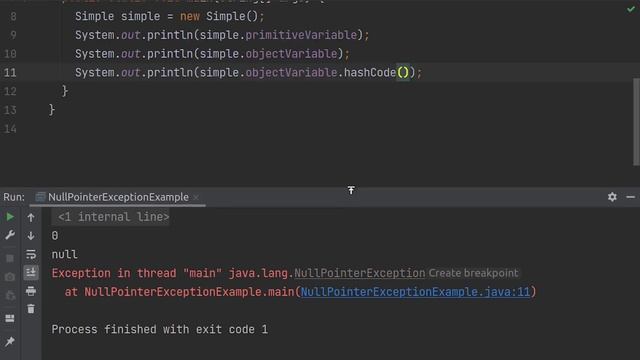This screenshot has width=640, height=360.
Task: Click the 'new' keyword on line 8
Action: click(x=190, y=17)
